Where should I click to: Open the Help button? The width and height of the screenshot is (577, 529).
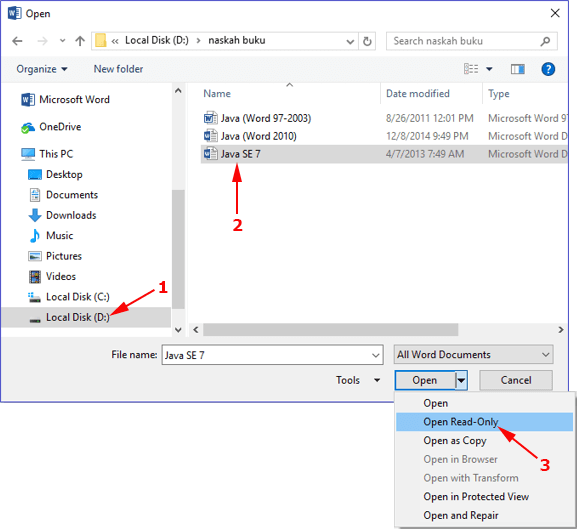(548, 69)
